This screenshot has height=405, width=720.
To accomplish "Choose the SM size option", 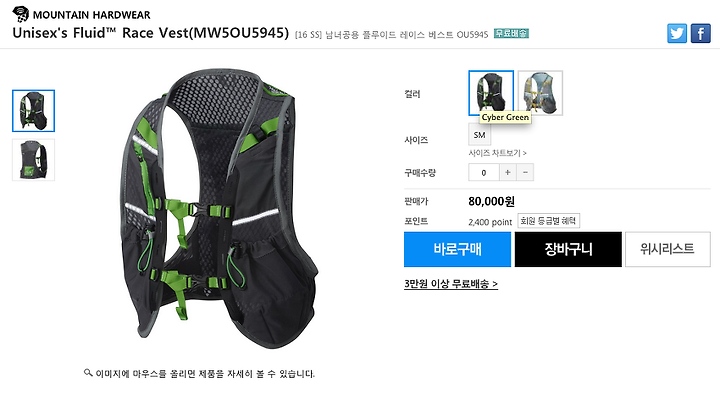I will click(479, 135).
